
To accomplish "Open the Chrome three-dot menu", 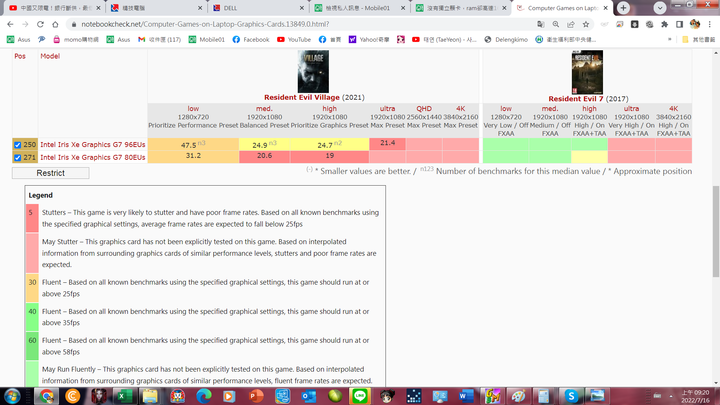I will click(709, 24).
